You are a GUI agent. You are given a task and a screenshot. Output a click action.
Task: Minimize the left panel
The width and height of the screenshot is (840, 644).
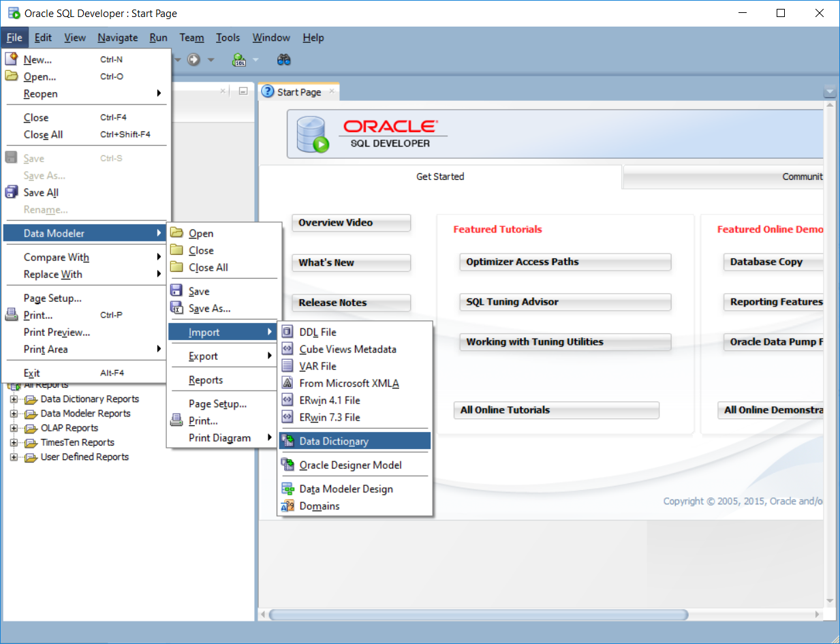click(243, 91)
